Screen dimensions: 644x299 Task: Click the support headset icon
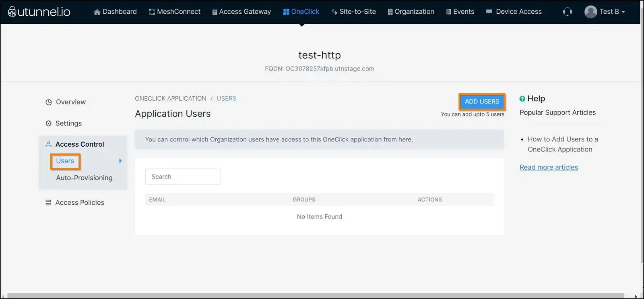568,12
